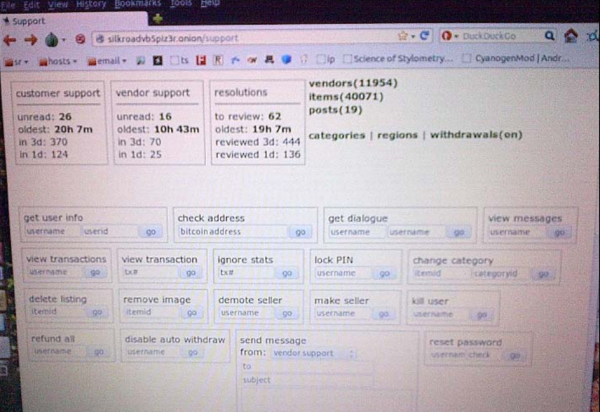Screen dimensions: 600x412
Task: Click go in view messages
Action: point(559,233)
